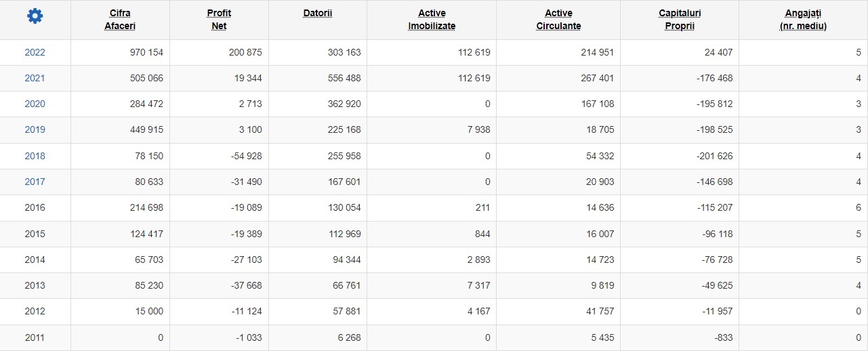Open the 2022 year link
The image size is (868, 351).
pos(35,52)
